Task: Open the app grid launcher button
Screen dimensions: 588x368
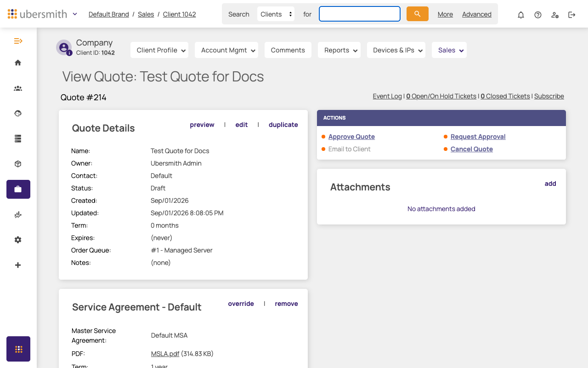Action: click(18, 349)
